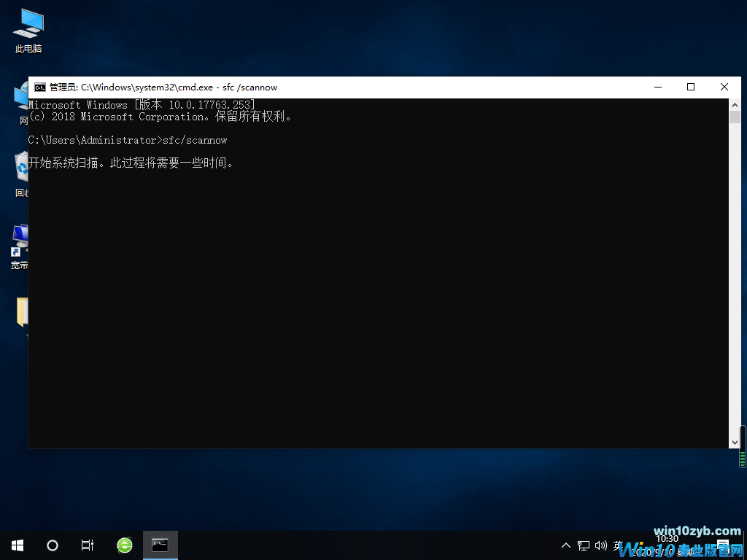
Task: Launch the green browser icon on taskbar
Action: coord(125,545)
